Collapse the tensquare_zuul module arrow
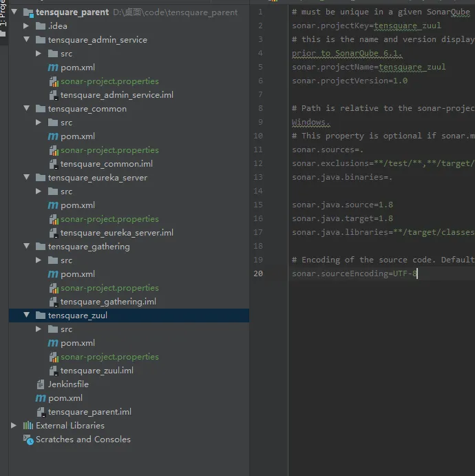Viewport: 475px width, 476px height. click(x=26, y=315)
